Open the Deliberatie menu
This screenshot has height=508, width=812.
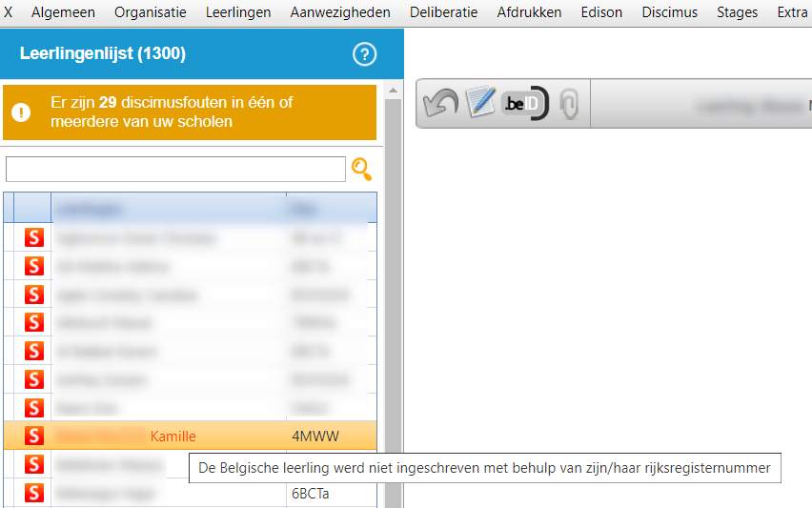coord(443,12)
